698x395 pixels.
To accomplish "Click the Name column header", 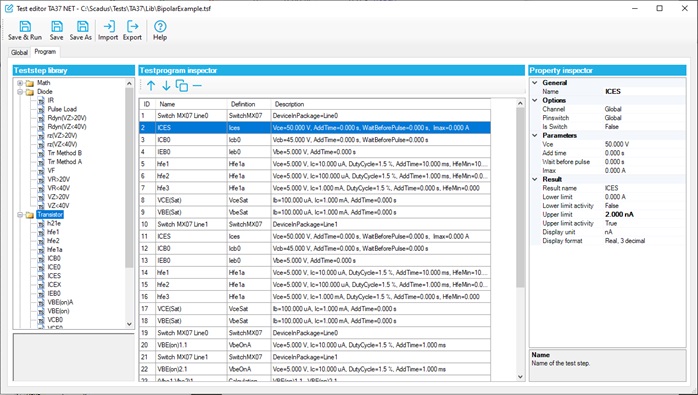I will [x=191, y=104].
